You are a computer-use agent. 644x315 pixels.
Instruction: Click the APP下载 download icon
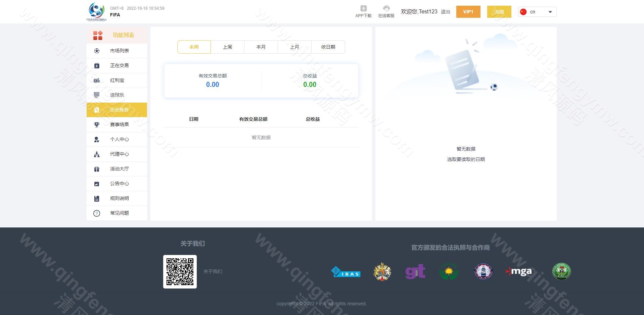(363, 8)
